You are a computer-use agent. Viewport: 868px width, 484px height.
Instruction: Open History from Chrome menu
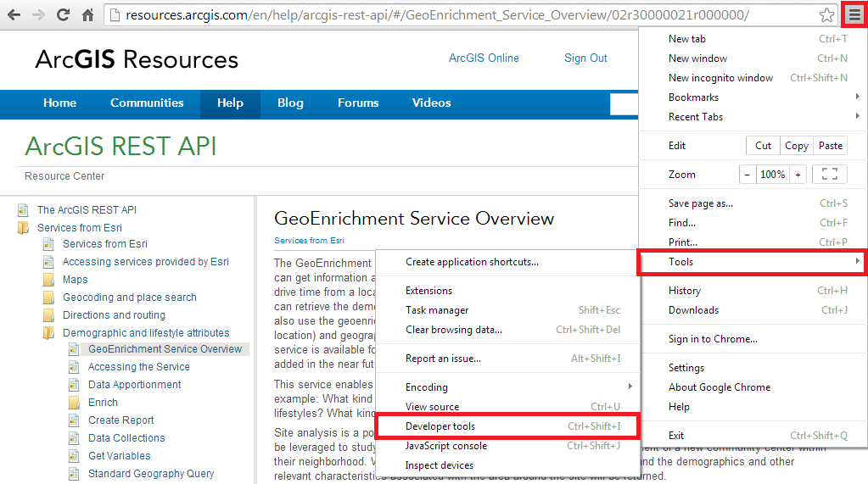753,291
